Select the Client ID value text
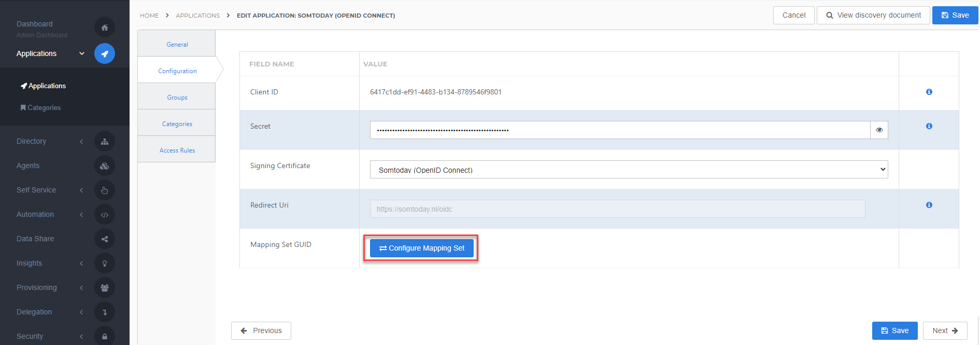 click(435, 92)
